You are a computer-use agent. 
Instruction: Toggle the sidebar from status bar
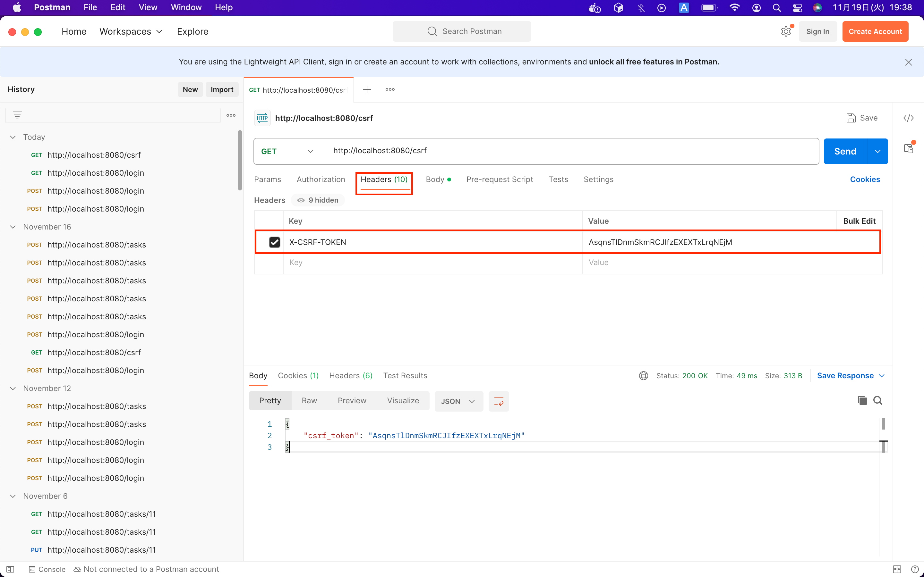point(10,569)
